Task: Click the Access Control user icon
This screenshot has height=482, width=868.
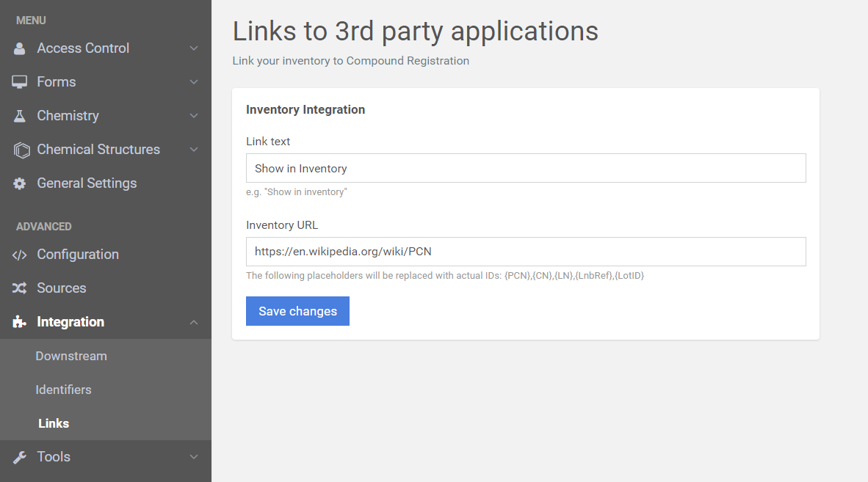Action: 20,48
